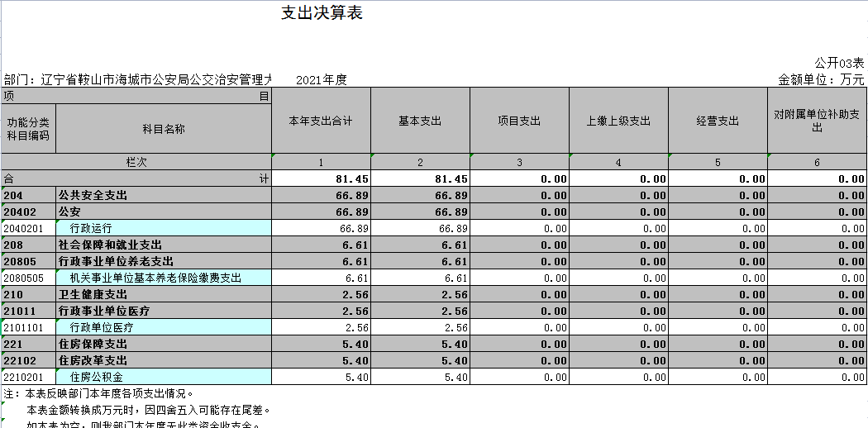Screen dimensions: 868x428
Task: Select the 本年支出合计 column header
Action: pos(321,121)
